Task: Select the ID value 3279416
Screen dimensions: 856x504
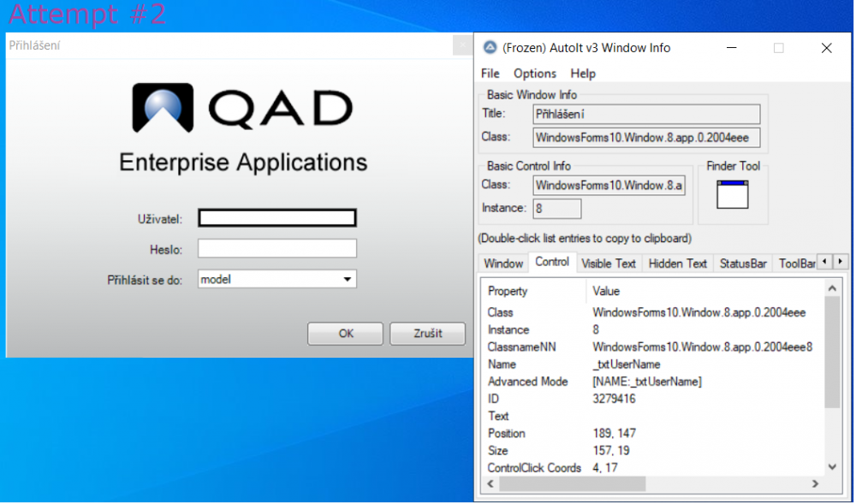Action: 614,400
